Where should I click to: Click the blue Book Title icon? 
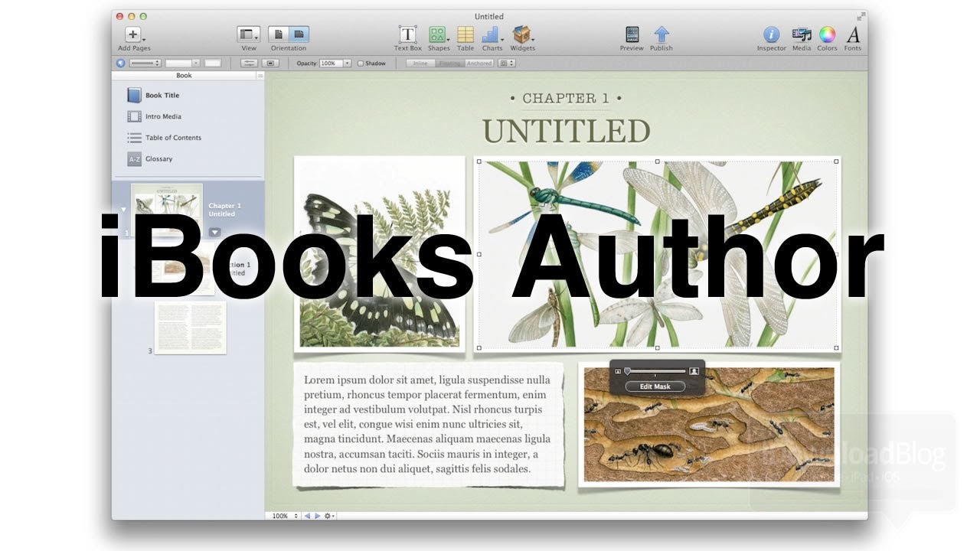(x=134, y=96)
